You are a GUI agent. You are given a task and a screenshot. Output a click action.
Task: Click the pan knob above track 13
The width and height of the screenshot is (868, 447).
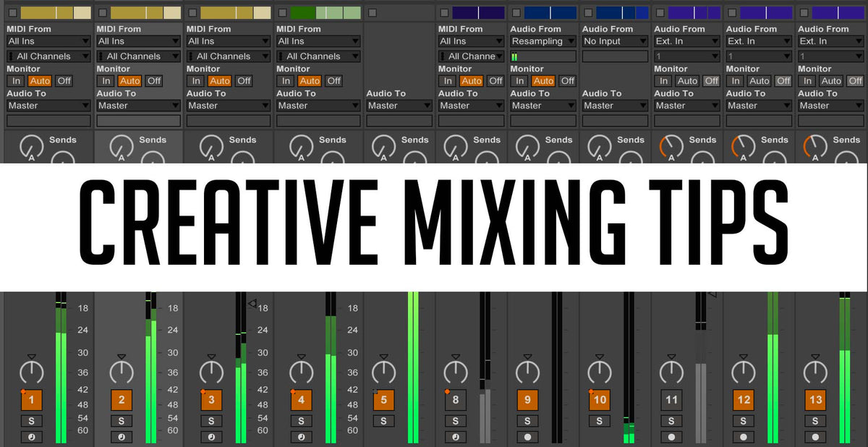(x=816, y=372)
